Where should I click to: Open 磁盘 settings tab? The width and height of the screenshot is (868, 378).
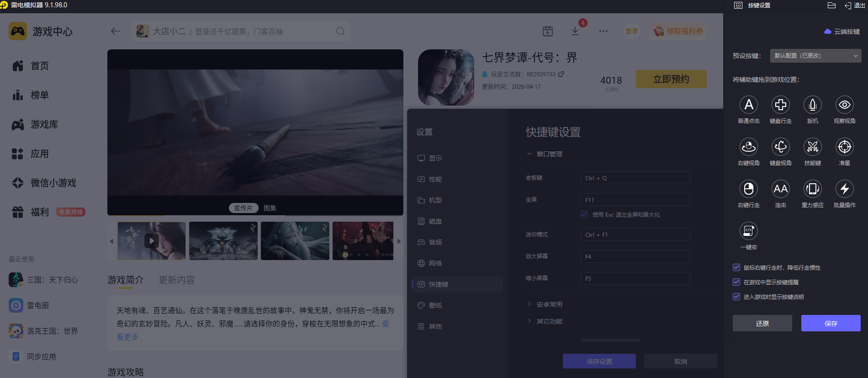(x=457, y=221)
